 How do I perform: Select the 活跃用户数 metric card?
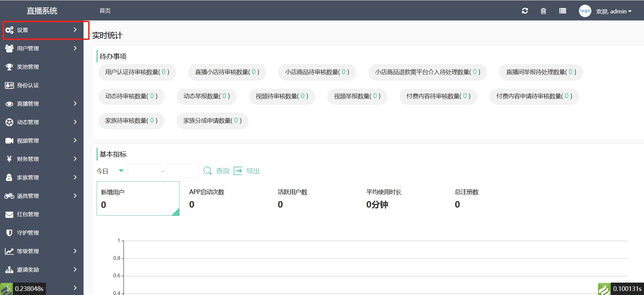click(315, 198)
